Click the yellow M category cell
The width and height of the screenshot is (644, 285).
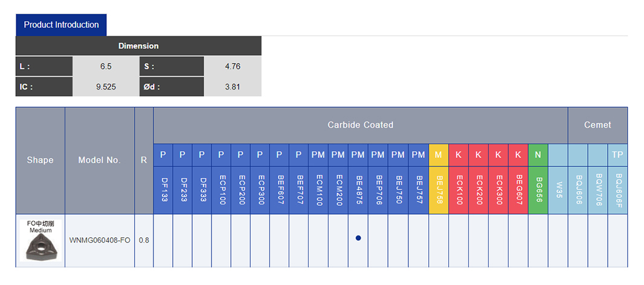click(438, 155)
